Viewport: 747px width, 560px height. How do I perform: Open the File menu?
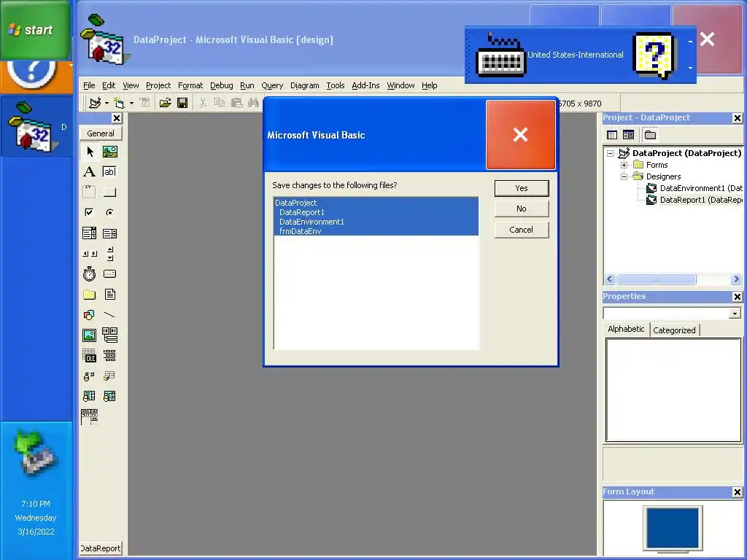click(x=89, y=86)
